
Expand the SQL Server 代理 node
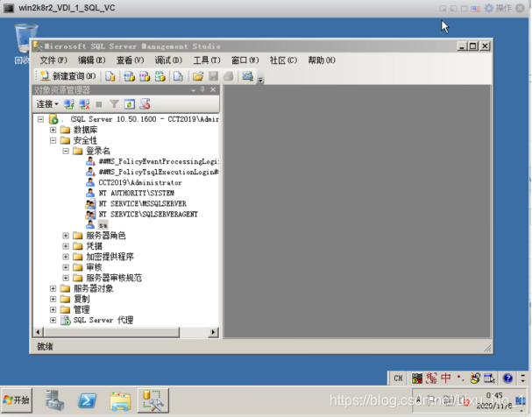point(53,320)
